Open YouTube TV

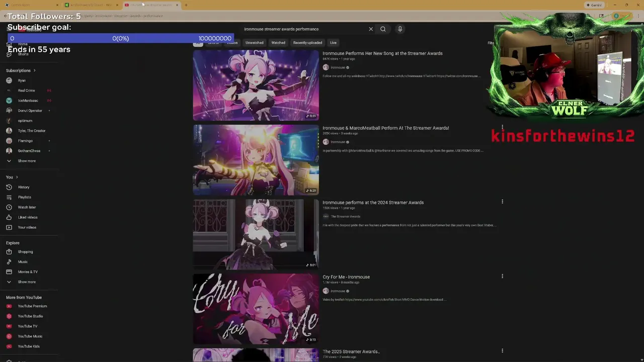point(27,326)
